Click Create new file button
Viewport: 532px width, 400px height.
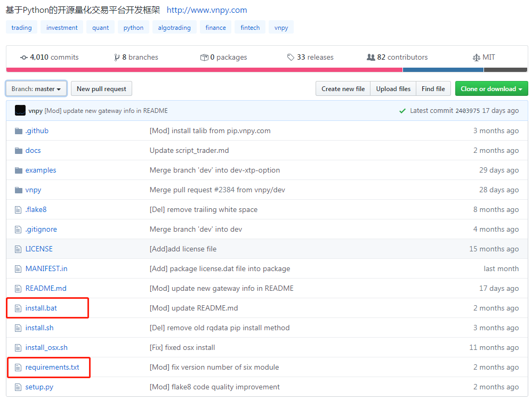[343, 89]
